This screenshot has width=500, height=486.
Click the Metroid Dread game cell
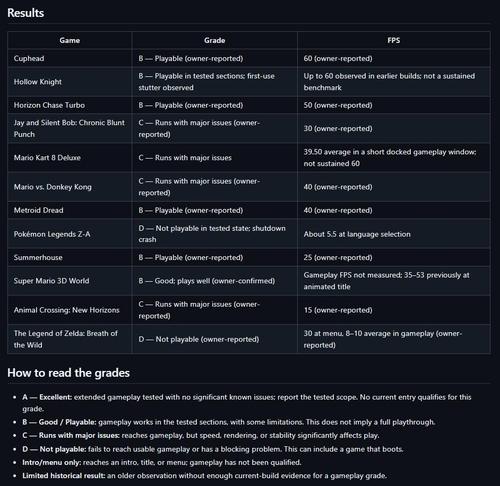tap(70, 210)
